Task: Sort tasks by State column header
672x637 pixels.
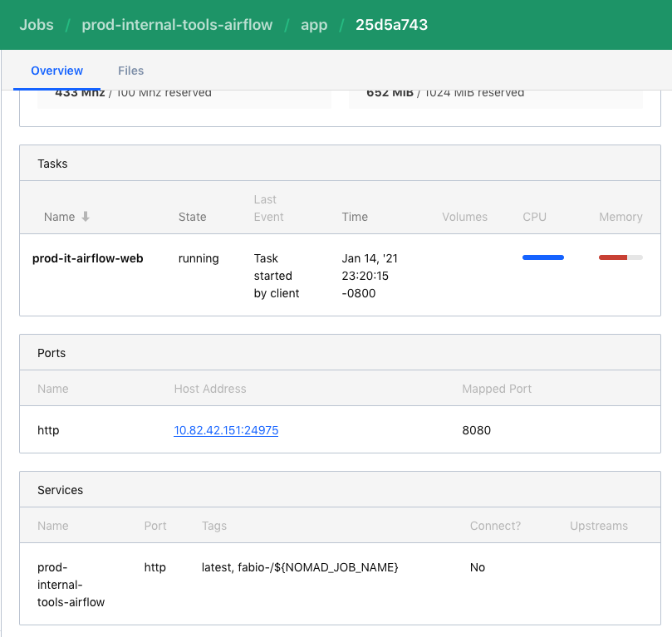Action: tap(192, 217)
